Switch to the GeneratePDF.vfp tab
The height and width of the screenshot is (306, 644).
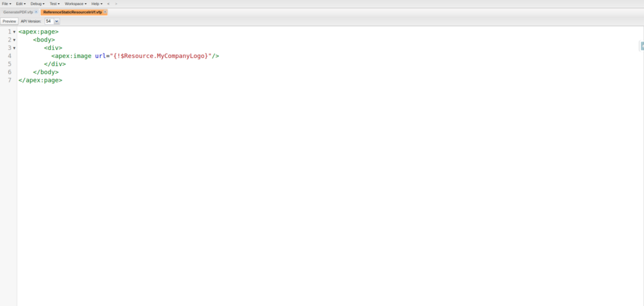(18, 12)
